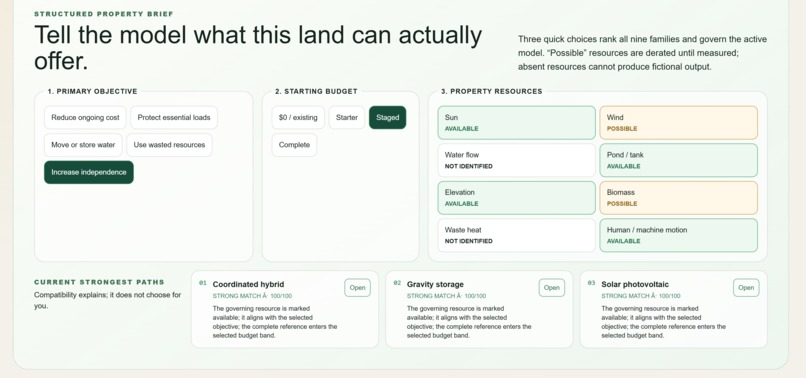Select the Staged budget option

click(x=388, y=117)
